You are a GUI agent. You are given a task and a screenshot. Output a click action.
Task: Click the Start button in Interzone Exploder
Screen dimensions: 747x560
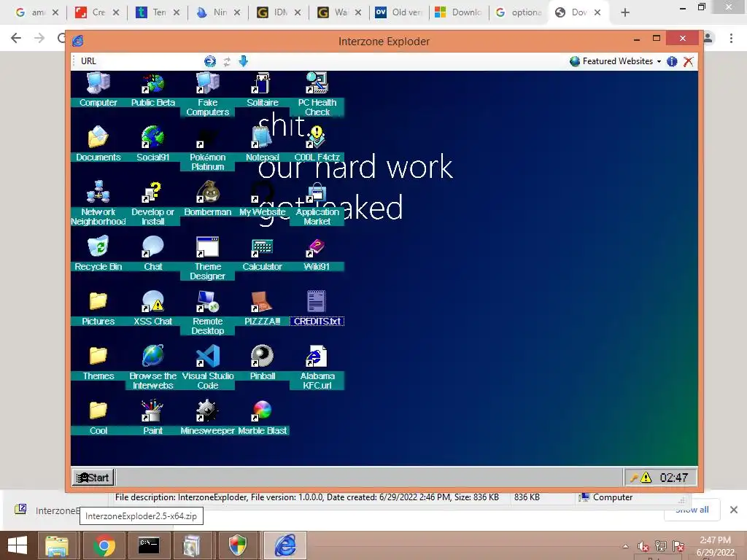93,477
